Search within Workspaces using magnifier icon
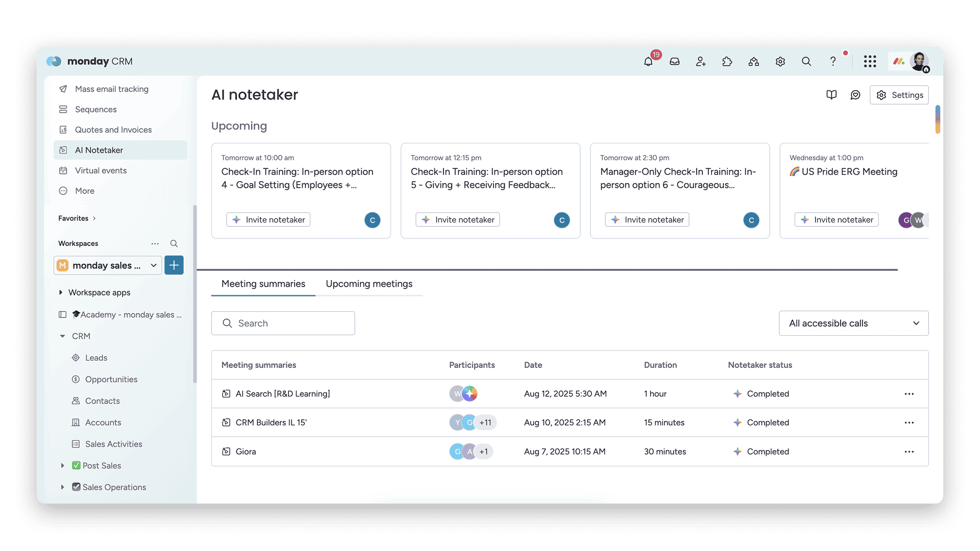This screenshot has width=980, height=551. (x=174, y=244)
